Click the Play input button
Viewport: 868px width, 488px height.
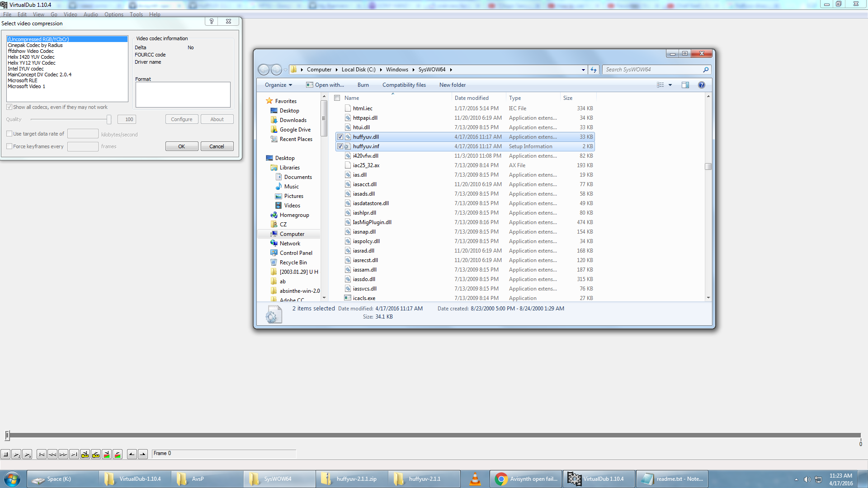[16, 455]
